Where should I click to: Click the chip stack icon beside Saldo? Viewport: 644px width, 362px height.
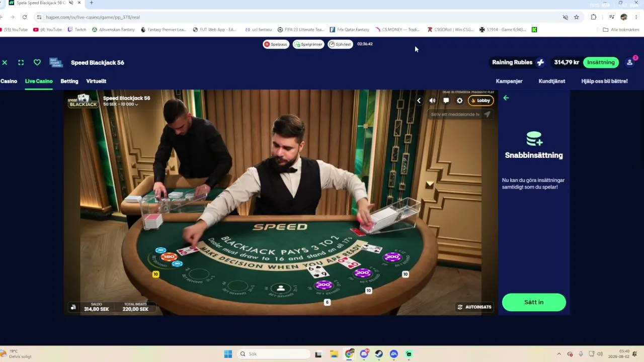(x=73, y=307)
